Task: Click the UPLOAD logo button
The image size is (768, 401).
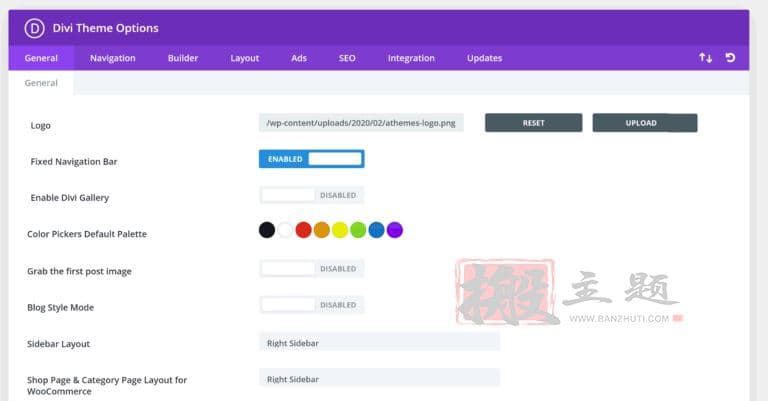Action: [x=645, y=123]
